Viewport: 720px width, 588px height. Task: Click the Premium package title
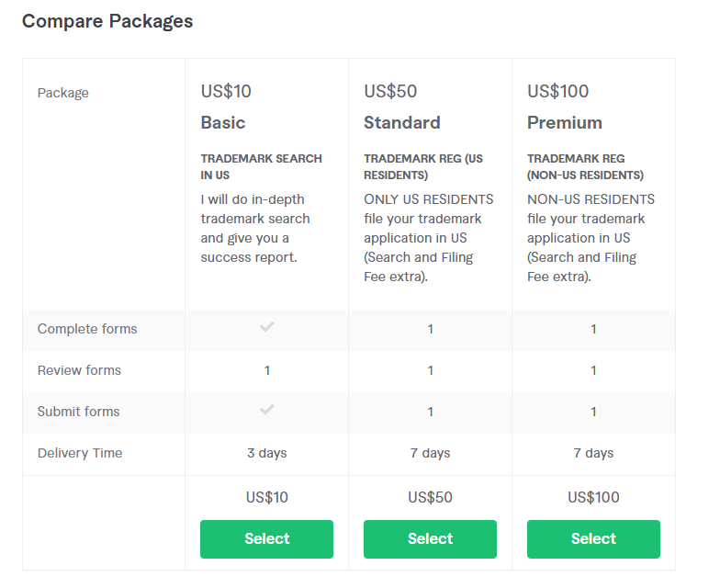(564, 123)
